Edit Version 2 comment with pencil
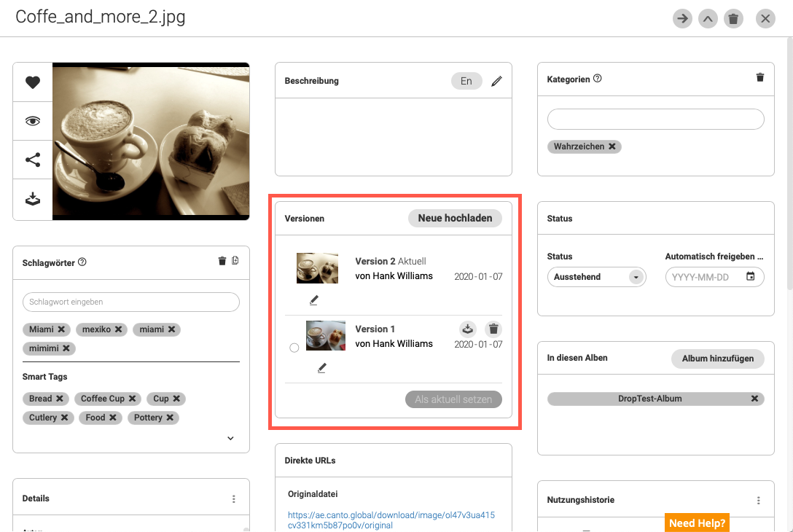The width and height of the screenshot is (793, 532). click(x=313, y=300)
